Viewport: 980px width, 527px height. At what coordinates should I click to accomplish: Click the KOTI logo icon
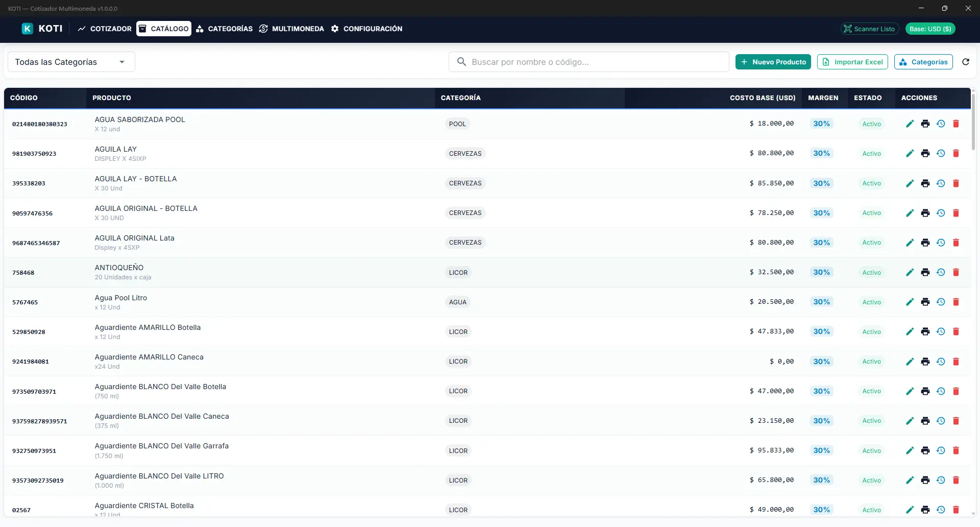click(x=28, y=29)
